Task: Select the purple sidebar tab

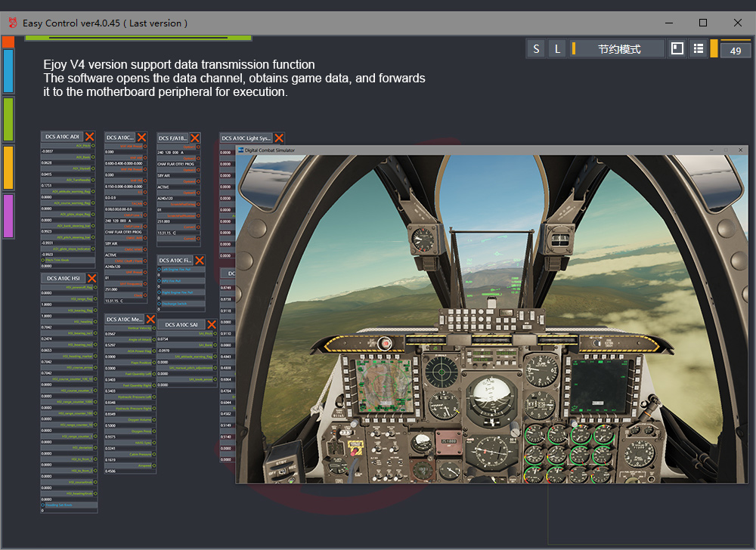Action: tap(8, 215)
